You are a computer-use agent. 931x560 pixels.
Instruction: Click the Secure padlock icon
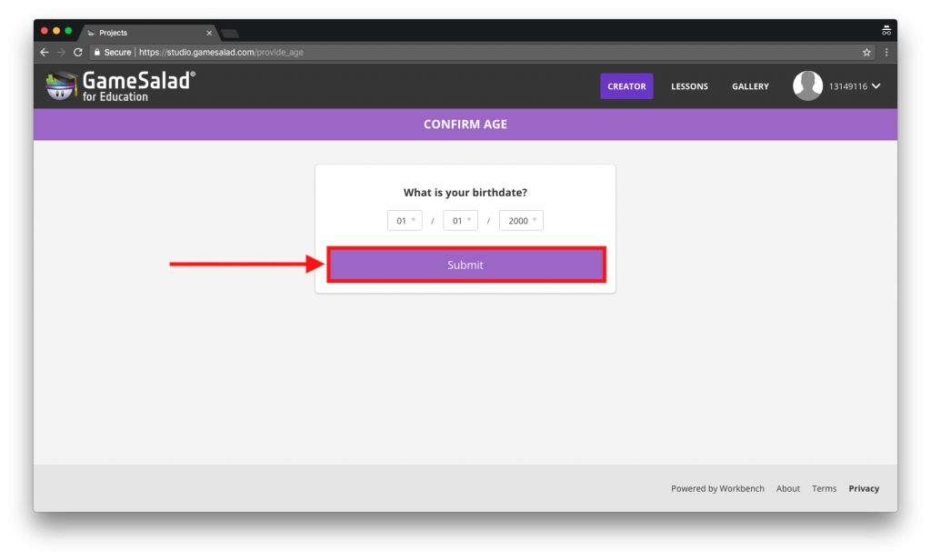96,52
